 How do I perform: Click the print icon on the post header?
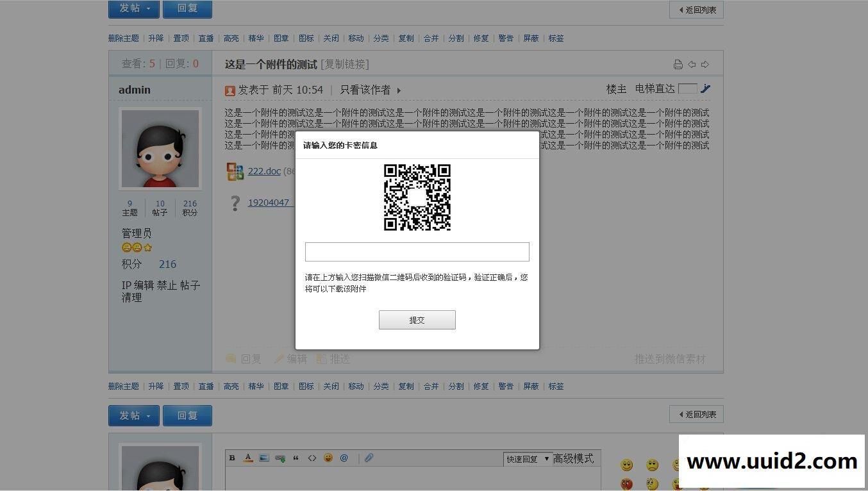[678, 64]
